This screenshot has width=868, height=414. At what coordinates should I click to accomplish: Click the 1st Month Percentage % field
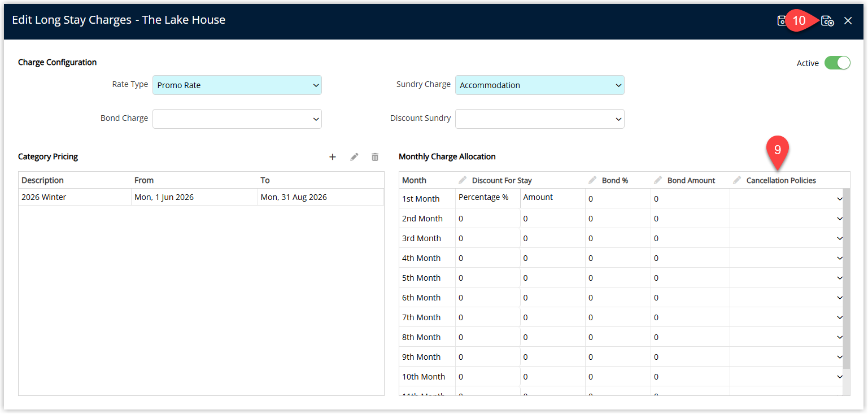(487, 198)
